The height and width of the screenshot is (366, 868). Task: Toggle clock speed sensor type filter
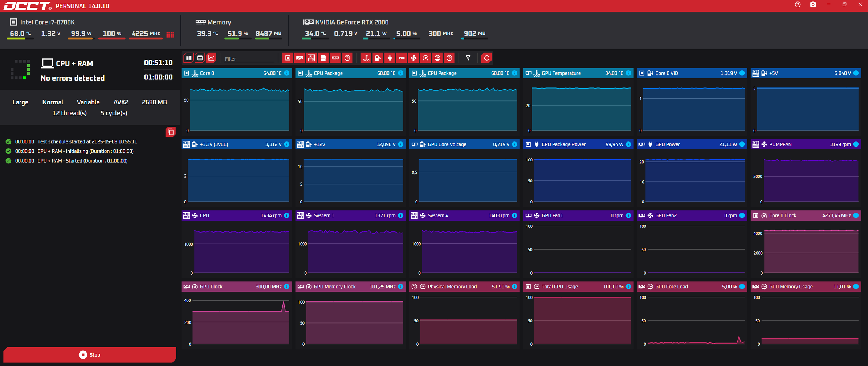click(425, 58)
